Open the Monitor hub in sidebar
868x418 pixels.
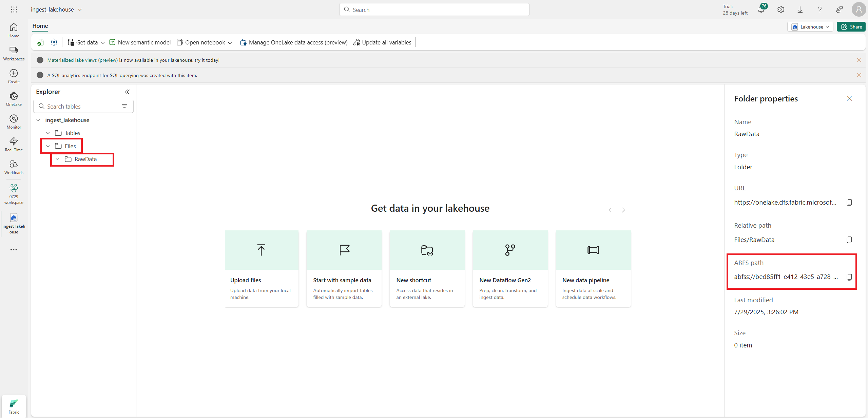(14, 121)
